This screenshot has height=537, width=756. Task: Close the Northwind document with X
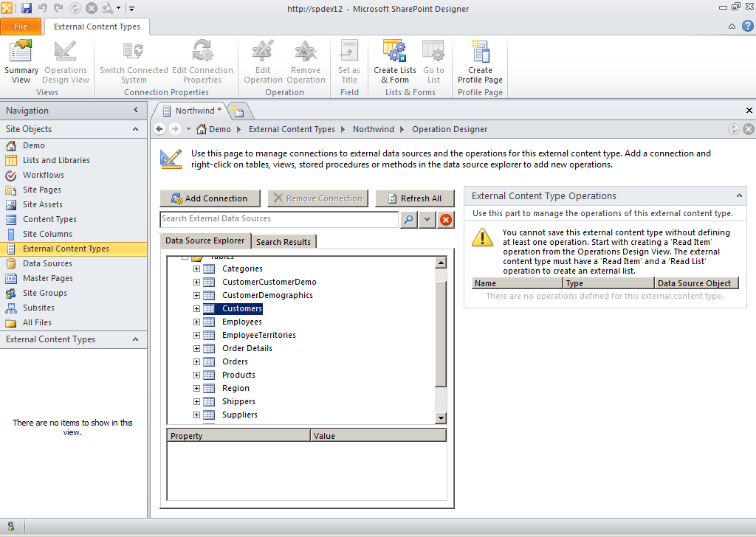click(x=749, y=111)
